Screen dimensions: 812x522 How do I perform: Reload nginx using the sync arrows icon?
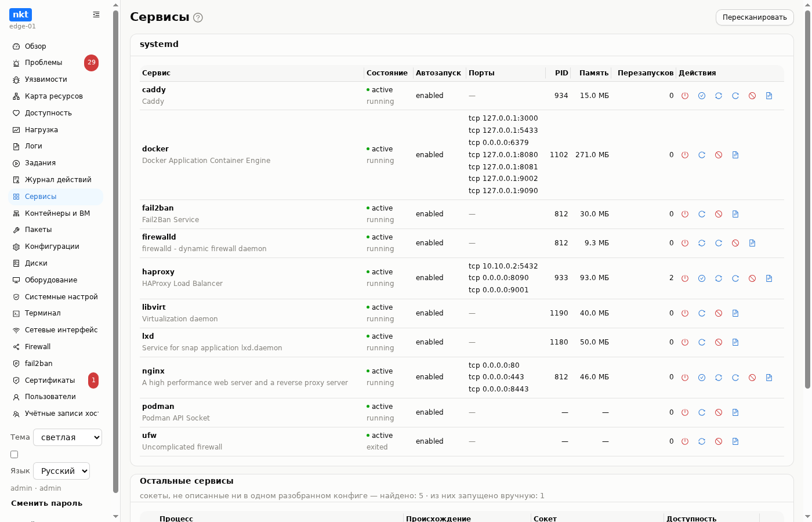coord(719,378)
